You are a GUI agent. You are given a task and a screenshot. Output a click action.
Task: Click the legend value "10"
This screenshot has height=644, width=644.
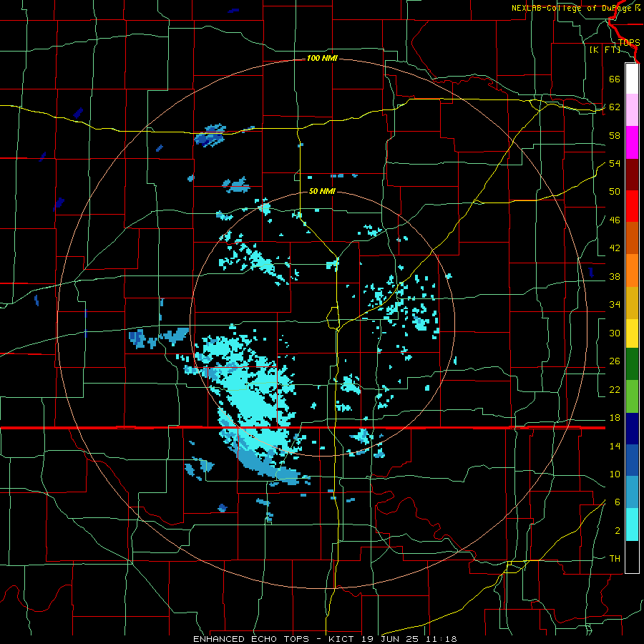click(615, 474)
